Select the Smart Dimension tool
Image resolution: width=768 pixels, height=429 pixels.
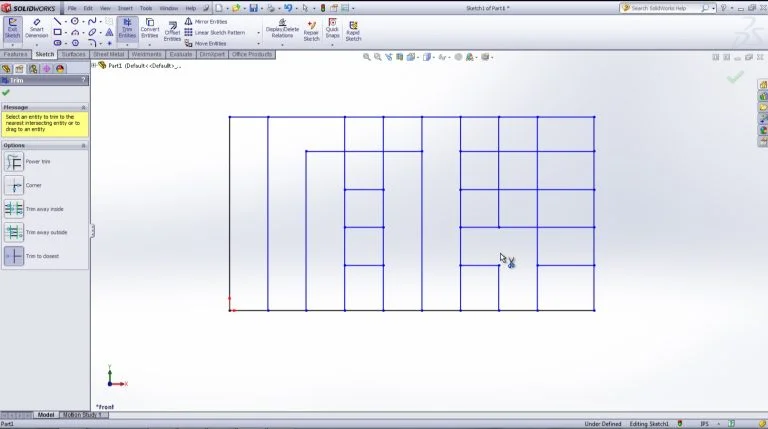[36, 28]
